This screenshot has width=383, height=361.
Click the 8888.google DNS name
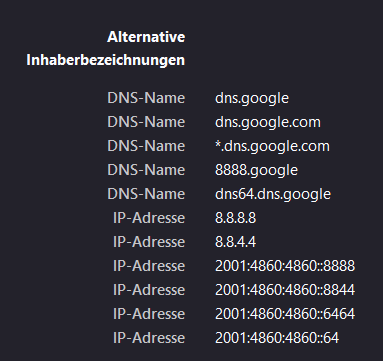coord(256,170)
